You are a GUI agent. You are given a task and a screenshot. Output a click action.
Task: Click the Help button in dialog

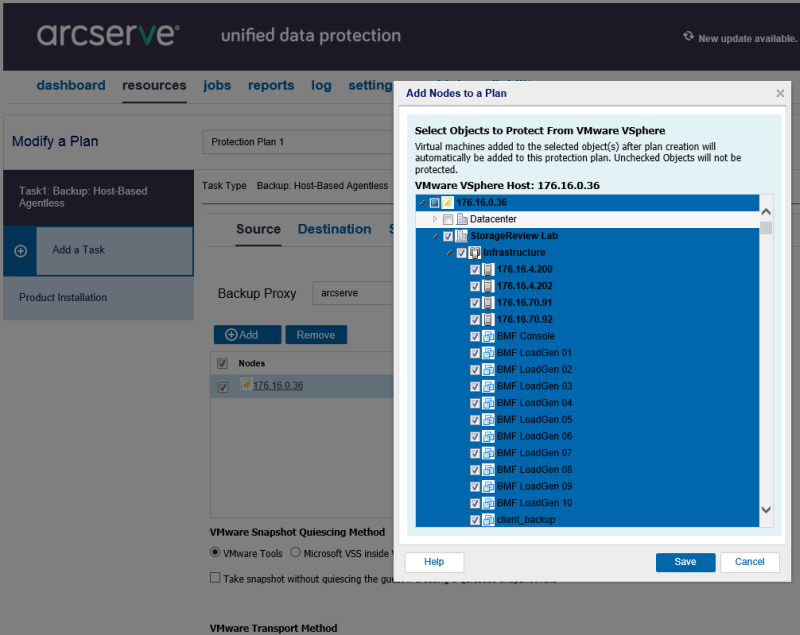click(x=434, y=562)
